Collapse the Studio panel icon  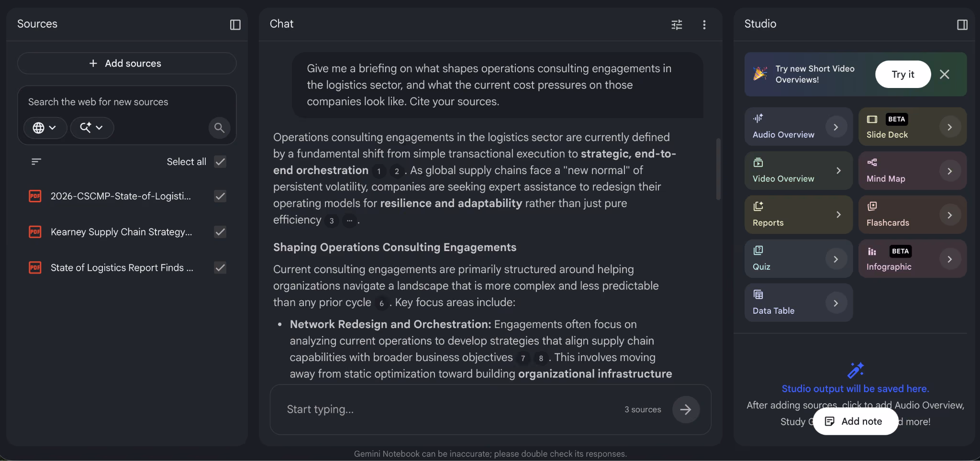coord(962,24)
